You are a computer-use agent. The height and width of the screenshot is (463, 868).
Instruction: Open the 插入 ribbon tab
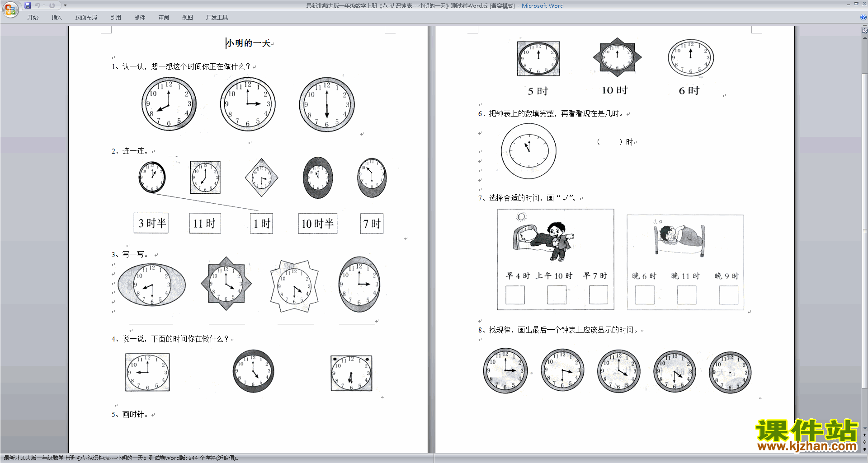click(x=57, y=17)
